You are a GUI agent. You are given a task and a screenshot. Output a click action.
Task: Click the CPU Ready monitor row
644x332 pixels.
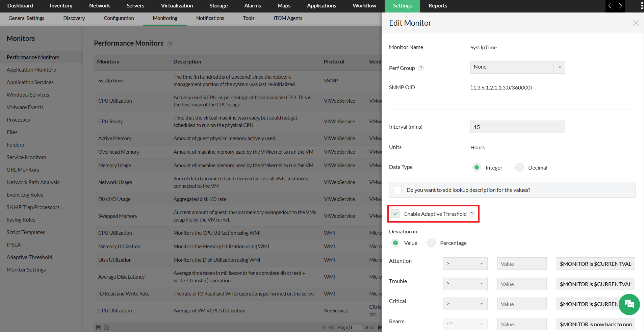click(238, 122)
